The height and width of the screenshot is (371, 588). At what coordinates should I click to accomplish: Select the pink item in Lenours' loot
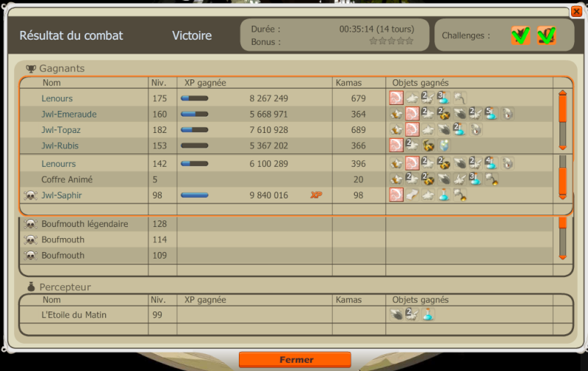coord(396,98)
